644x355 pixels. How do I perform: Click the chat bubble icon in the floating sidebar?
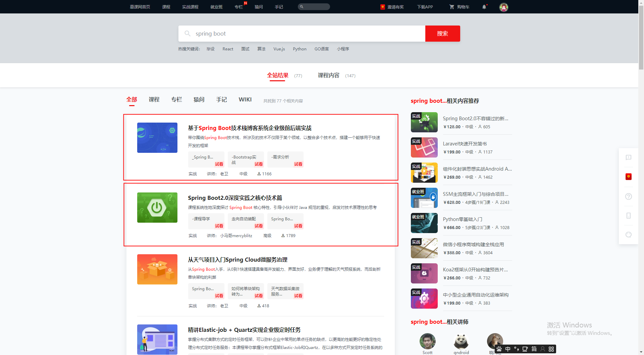pos(629,235)
